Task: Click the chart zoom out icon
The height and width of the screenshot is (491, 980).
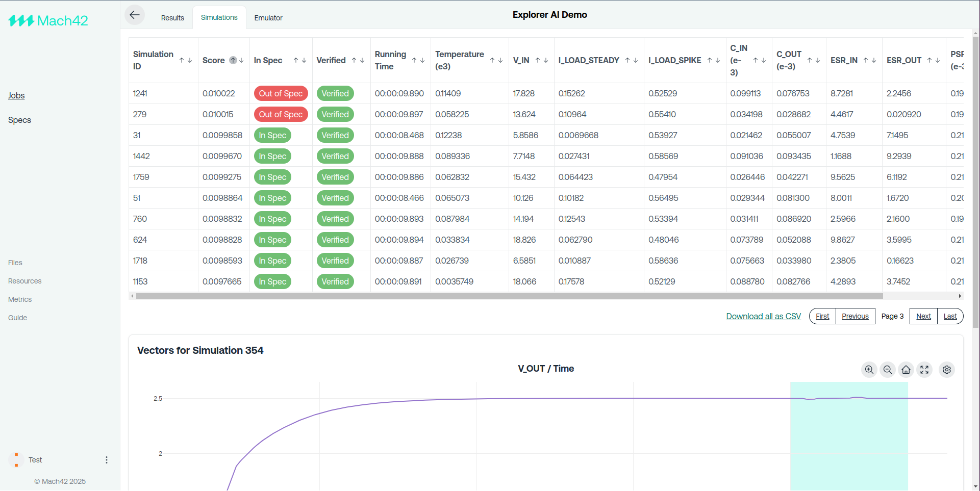Action: pos(888,370)
